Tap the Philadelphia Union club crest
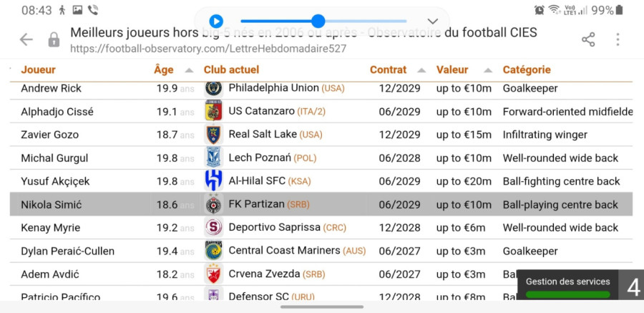Image resolution: width=644 pixels, height=313 pixels. coord(213,88)
